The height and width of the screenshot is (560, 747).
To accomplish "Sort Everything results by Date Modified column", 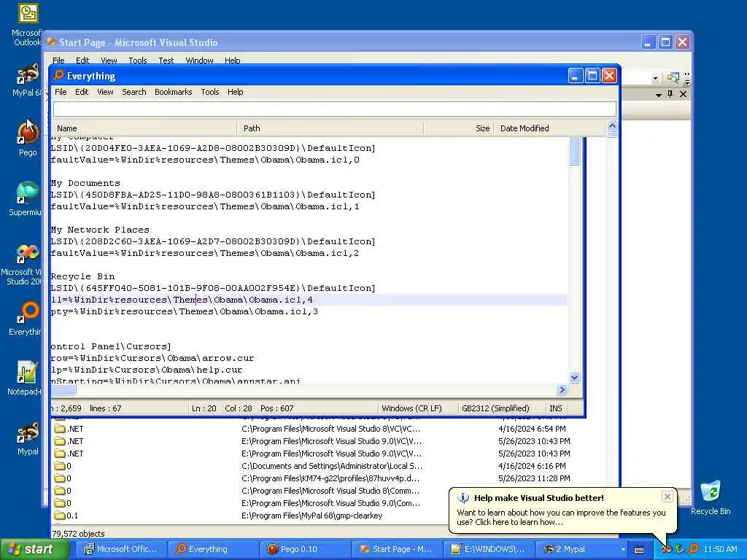I will pos(549,128).
